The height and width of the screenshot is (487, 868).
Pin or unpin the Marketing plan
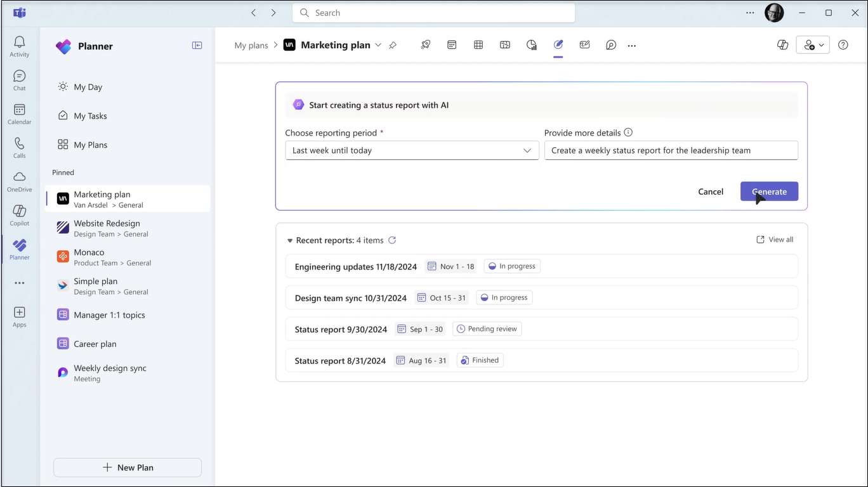[393, 46]
